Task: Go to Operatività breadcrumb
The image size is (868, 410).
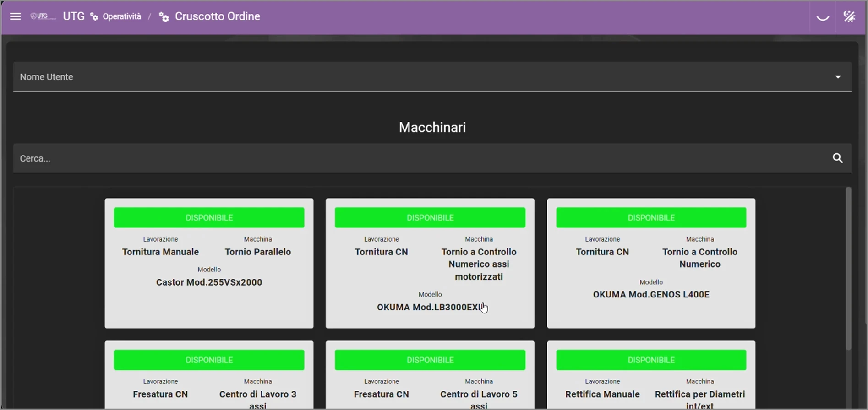Action: (x=122, y=16)
